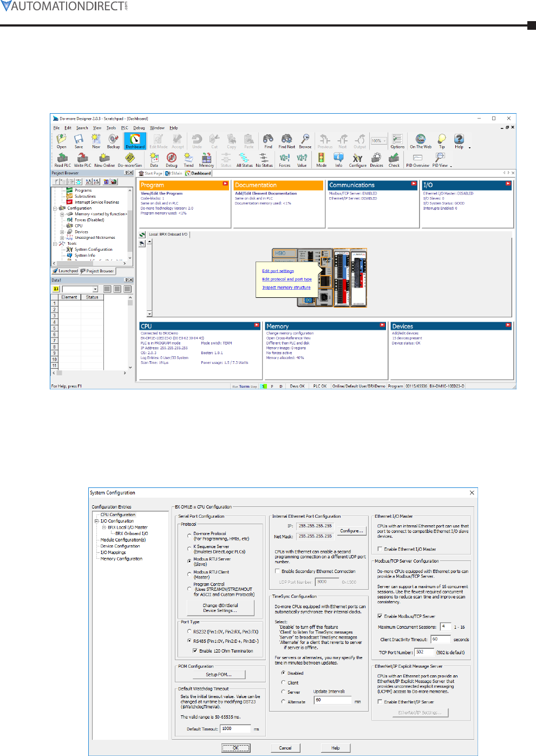Viewport: 536px width, 756px height.
Task: Click the Help question mark icon
Action: [459, 141]
